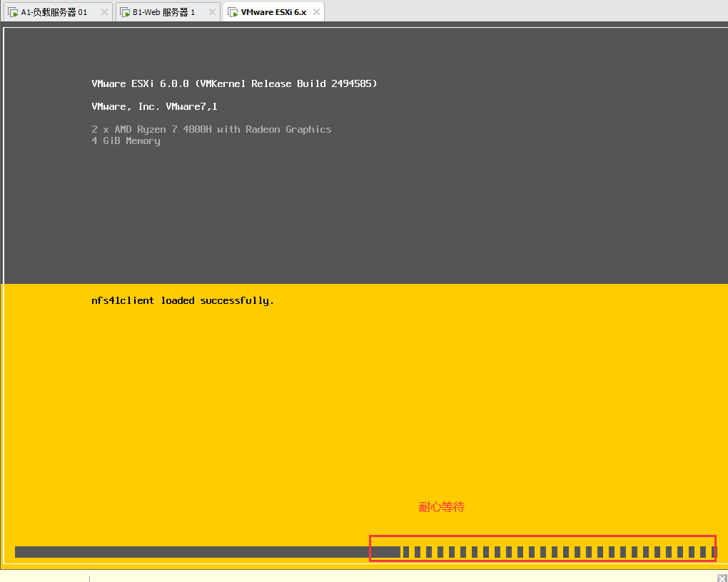This screenshot has height=582, width=728.
Task: Close the bottom hint bar with X
Action: pyautogui.click(x=722, y=578)
